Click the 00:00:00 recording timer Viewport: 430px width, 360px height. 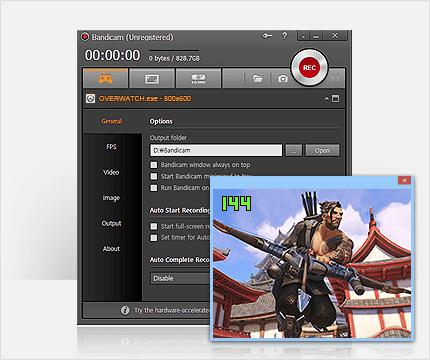point(112,55)
